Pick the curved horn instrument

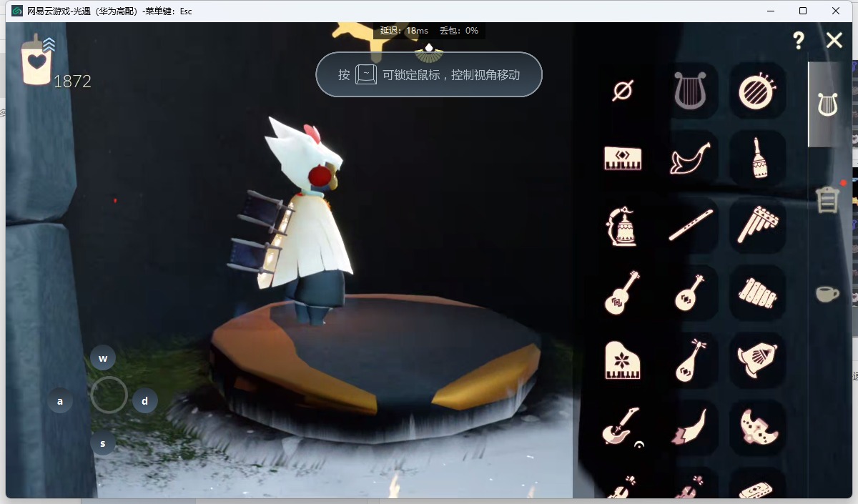[x=690, y=158]
